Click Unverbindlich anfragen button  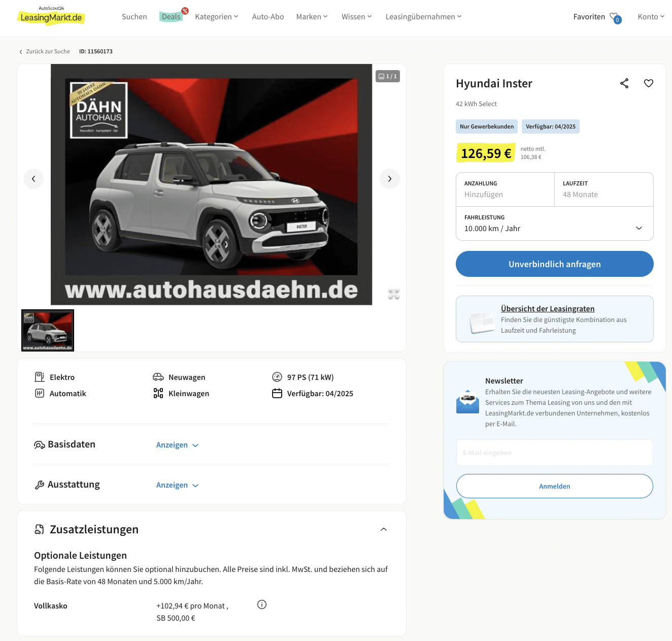pyautogui.click(x=555, y=264)
